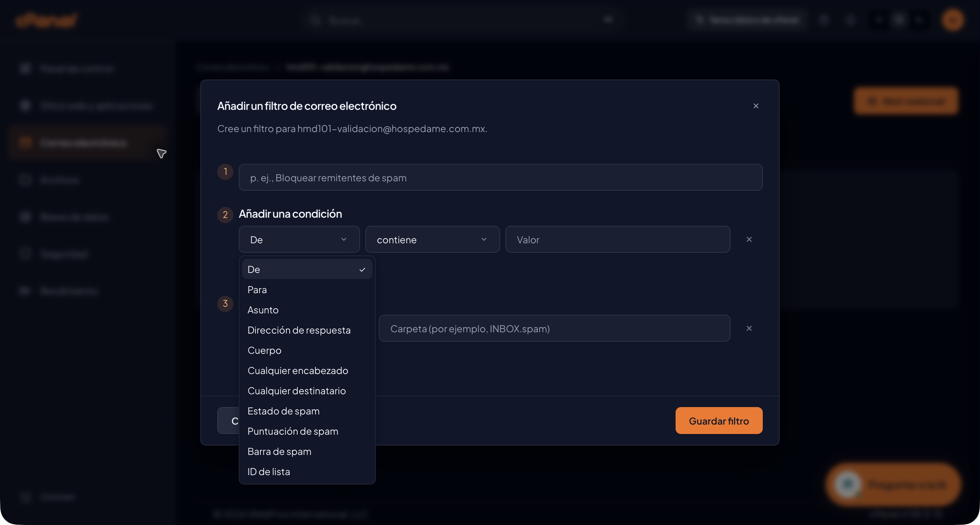Click the Guardar filtro button
The height and width of the screenshot is (525, 980).
[719, 421]
